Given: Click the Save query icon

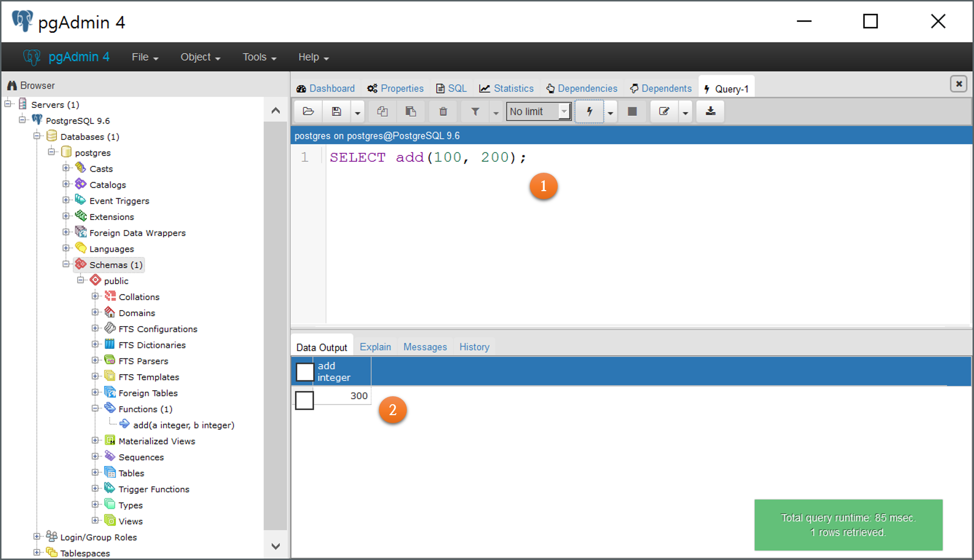Looking at the screenshot, I should coord(337,112).
